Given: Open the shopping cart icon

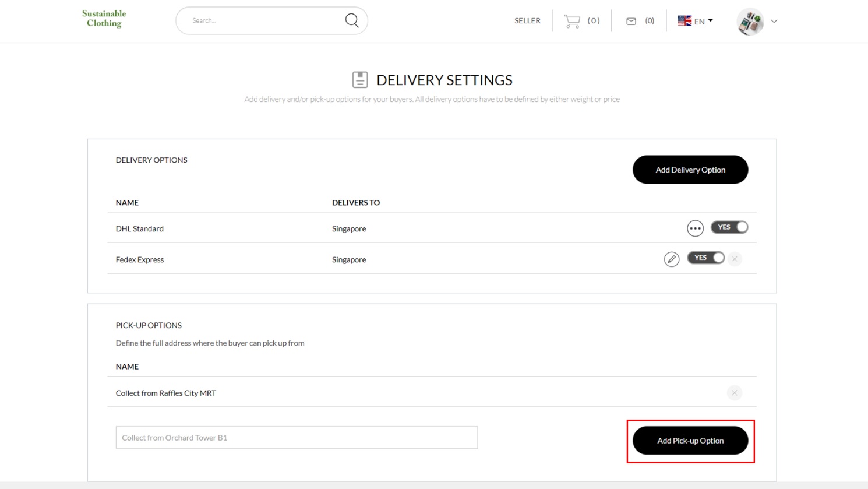Looking at the screenshot, I should pyautogui.click(x=572, y=21).
